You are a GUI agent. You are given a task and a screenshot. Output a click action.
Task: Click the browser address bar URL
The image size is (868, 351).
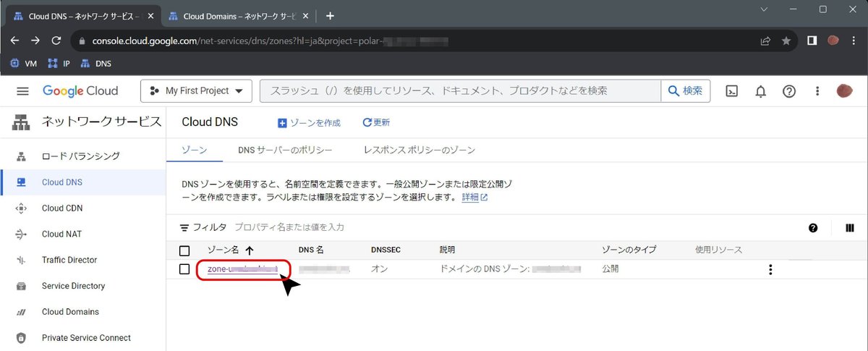coord(270,41)
